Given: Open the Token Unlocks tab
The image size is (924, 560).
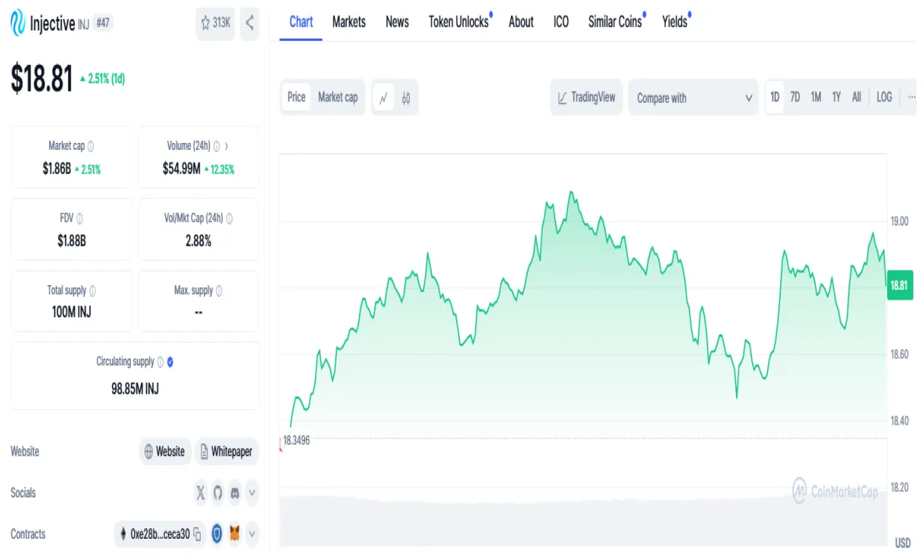Looking at the screenshot, I should pos(457,22).
